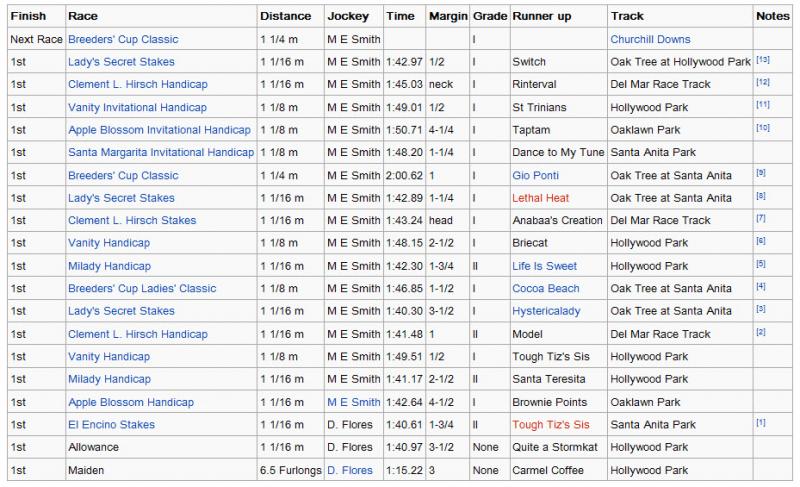The image size is (800, 487).
Task: Open the Breeders' Cup Ladies' Classic link
Action: coord(142,288)
